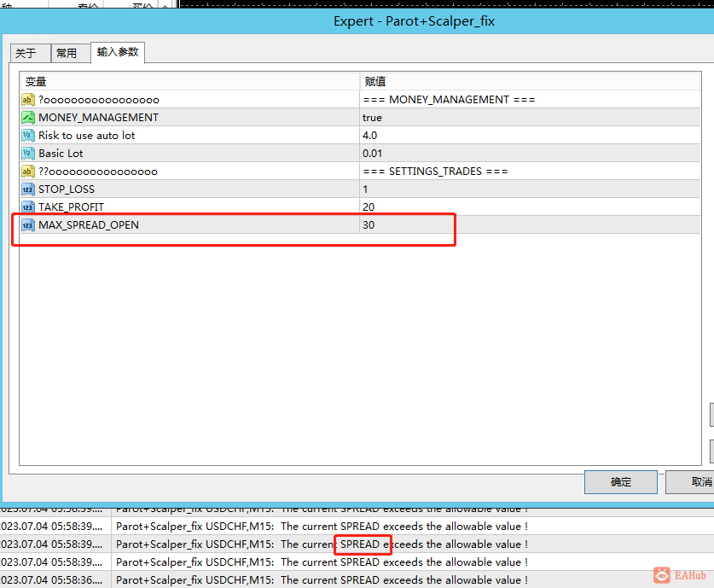Click the === SETTINGS_TRADES === value cell
The width and height of the screenshot is (714, 588).
click(x=530, y=172)
